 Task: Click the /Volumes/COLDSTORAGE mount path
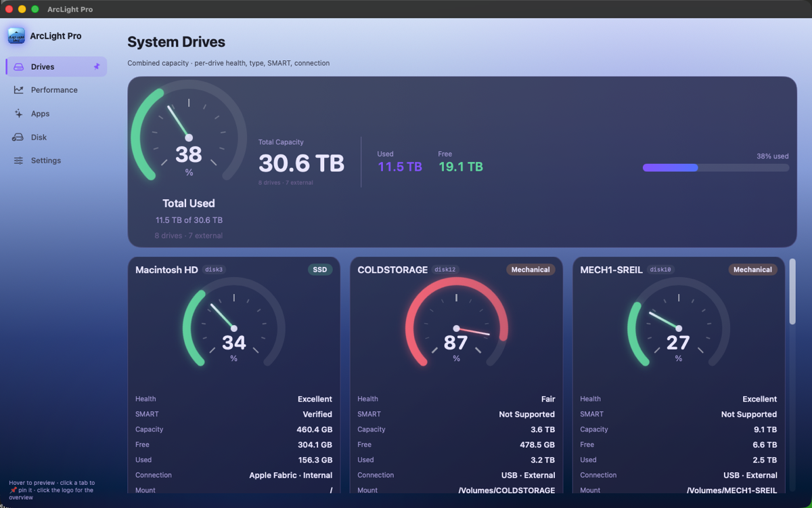coord(507,490)
